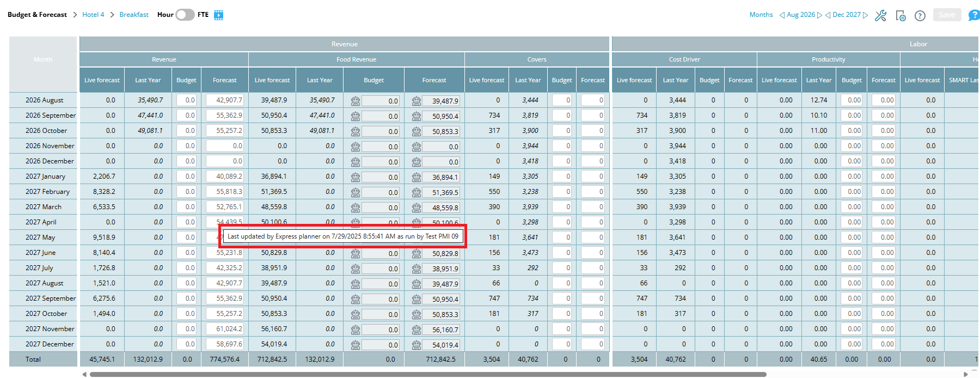Click Food Revenue Forecast icon for 2027 January

(x=416, y=177)
